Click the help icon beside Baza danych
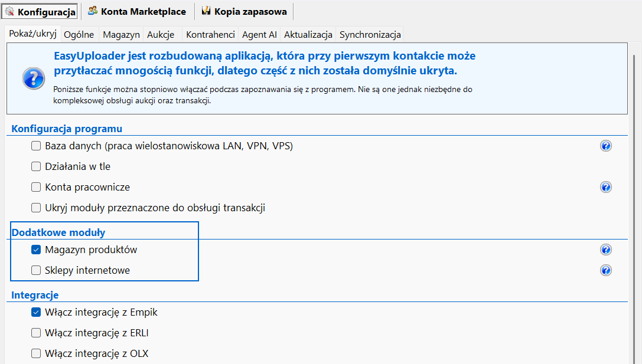The height and width of the screenshot is (364, 642). [605, 146]
